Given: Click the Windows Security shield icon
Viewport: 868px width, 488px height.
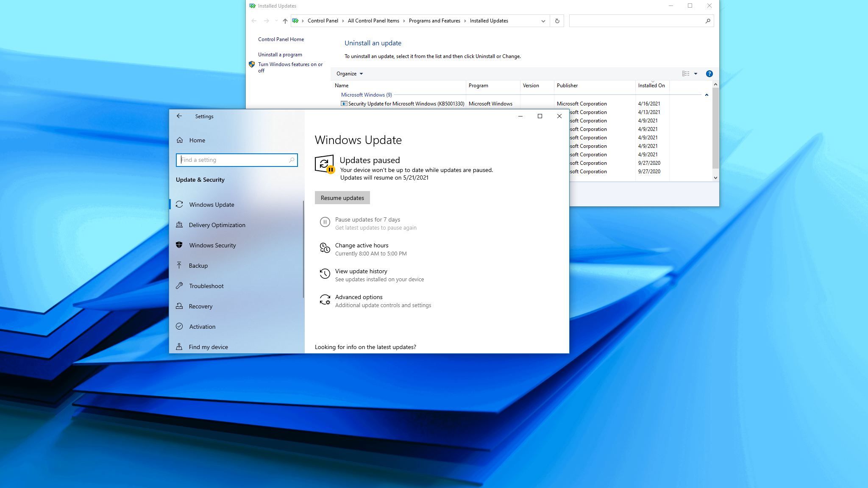Looking at the screenshot, I should (x=180, y=245).
